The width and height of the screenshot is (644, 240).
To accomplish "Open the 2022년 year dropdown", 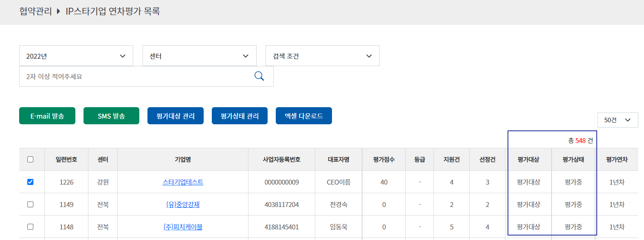I will click(76, 56).
